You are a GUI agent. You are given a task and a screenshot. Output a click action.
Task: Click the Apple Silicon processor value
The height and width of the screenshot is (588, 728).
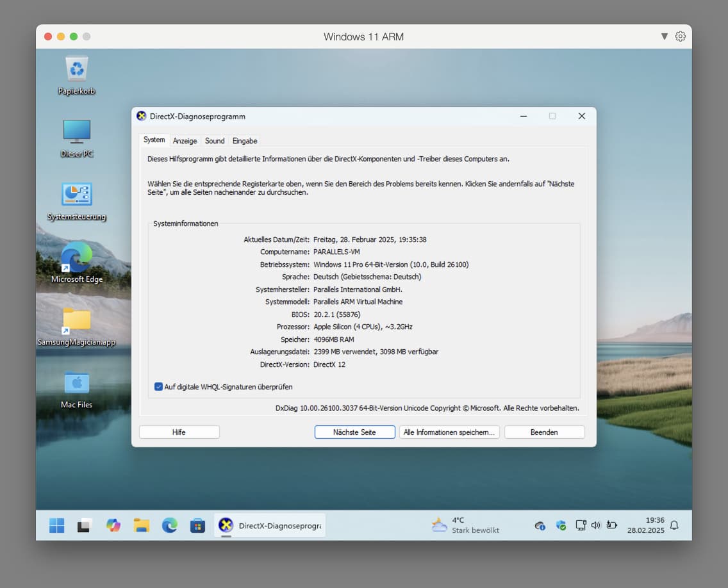(363, 327)
